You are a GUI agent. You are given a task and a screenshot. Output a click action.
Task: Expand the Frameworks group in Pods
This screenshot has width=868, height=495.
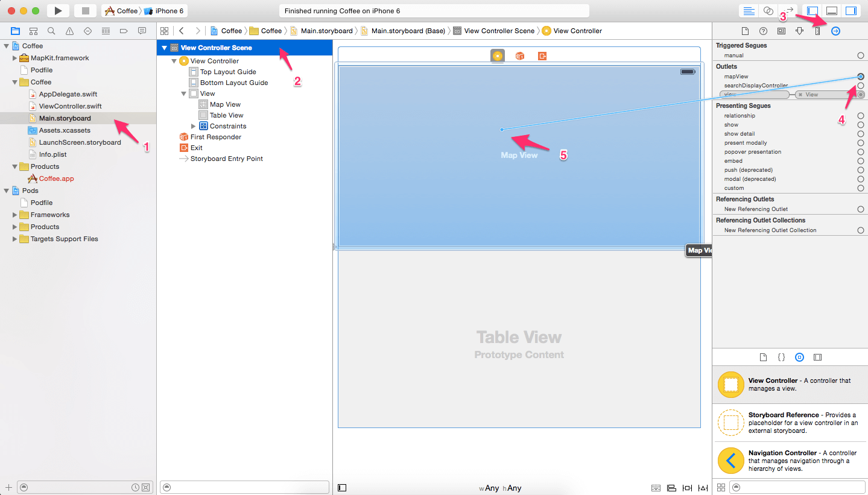[15, 215]
